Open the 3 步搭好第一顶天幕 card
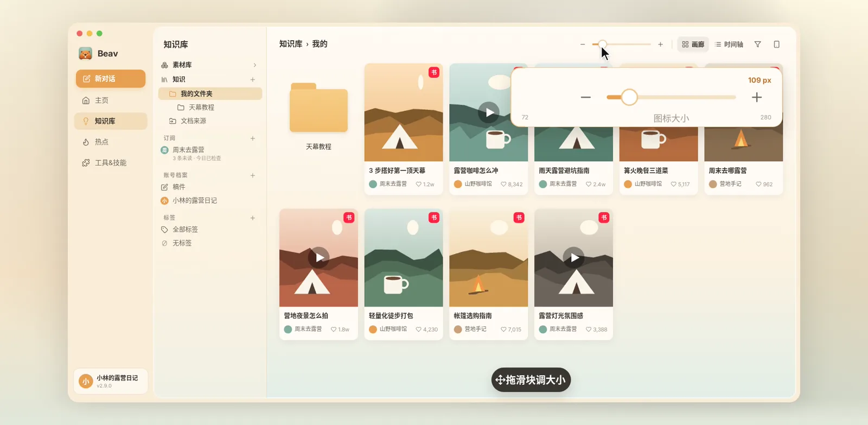The image size is (868, 425). 404,129
